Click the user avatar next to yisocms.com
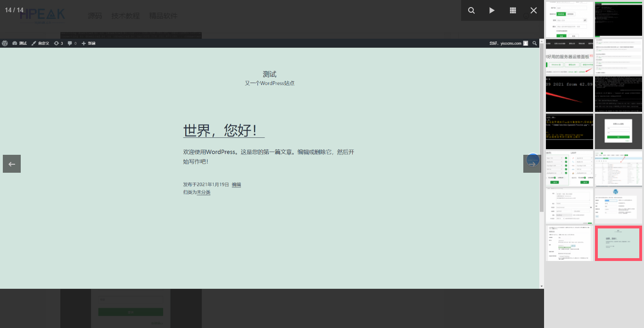Image resolution: width=644 pixels, height=328 pixels. (525, 43)
